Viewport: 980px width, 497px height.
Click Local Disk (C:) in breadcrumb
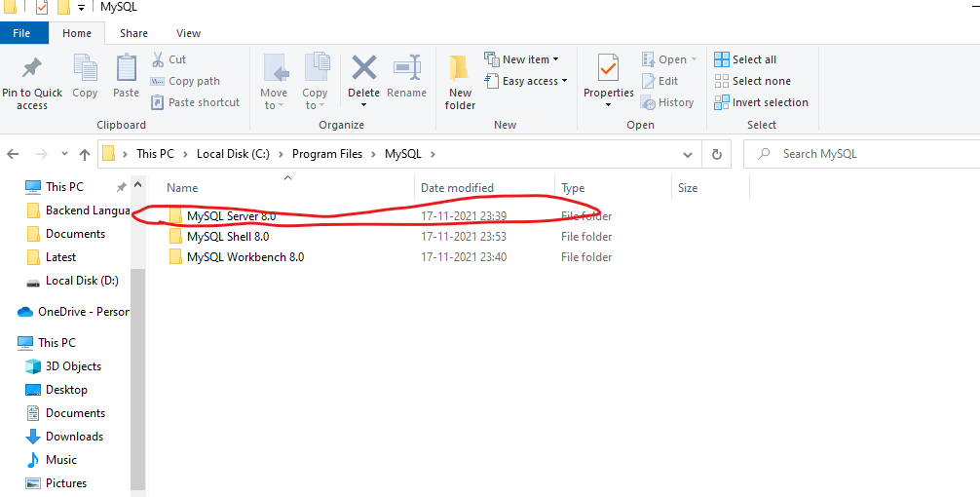tap(233, 154)
